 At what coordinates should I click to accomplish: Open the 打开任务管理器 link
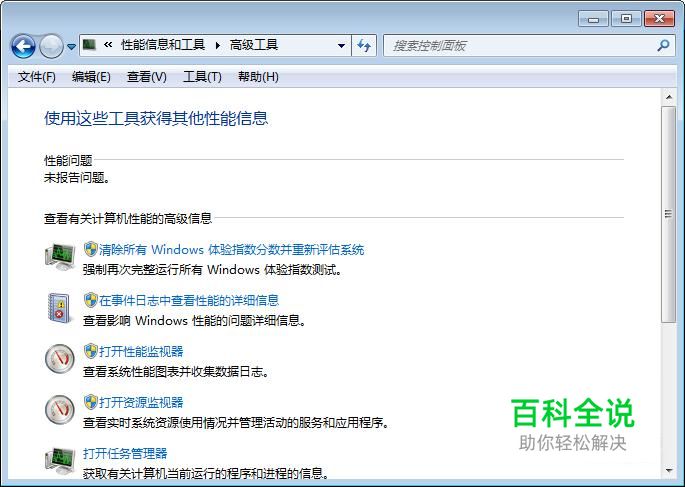pos(125,453)
